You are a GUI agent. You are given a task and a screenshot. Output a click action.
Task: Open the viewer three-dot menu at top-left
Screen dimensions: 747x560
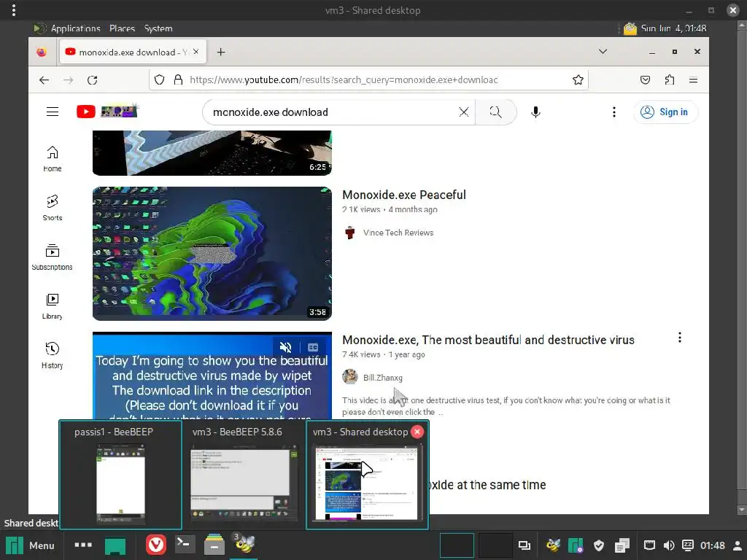14,10
